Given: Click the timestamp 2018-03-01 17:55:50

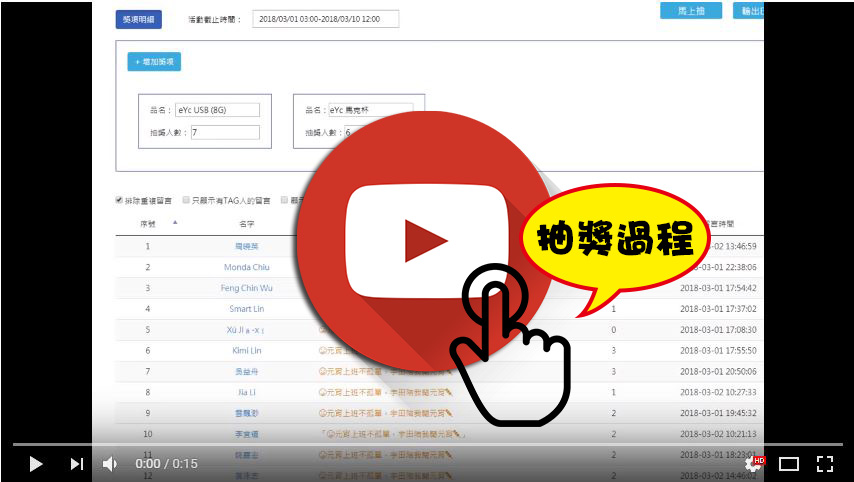Looking at the screenshot, I should click(x=718, y=351).
